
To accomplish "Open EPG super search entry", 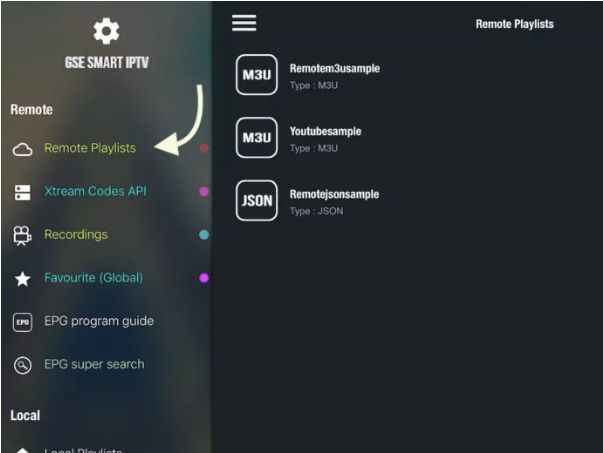I will pos(94,364).
